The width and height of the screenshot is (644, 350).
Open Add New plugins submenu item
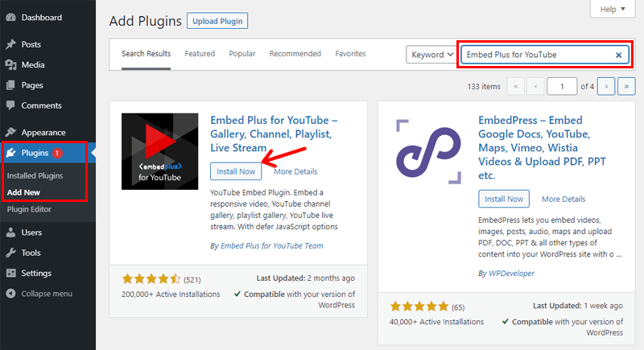coord(23,192)
